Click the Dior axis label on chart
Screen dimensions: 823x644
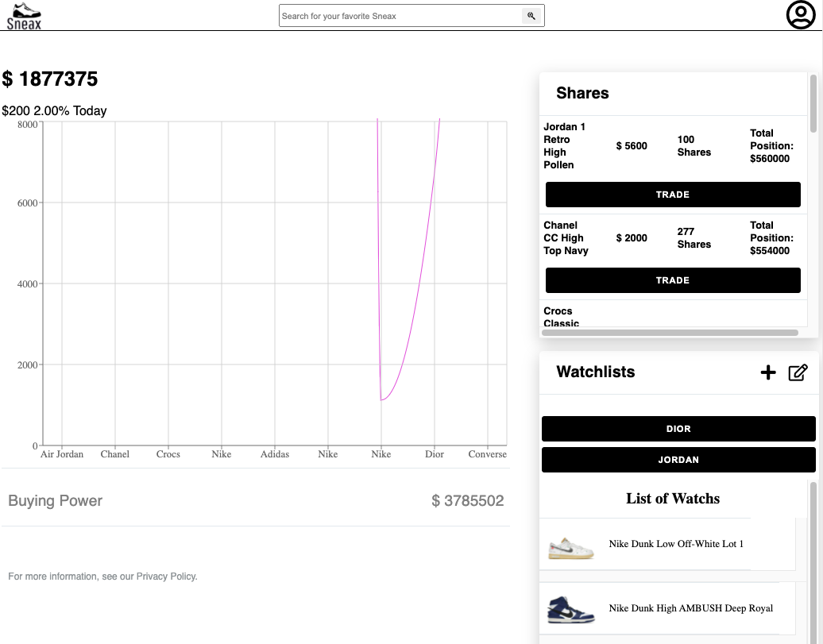[x=434, y=454]
